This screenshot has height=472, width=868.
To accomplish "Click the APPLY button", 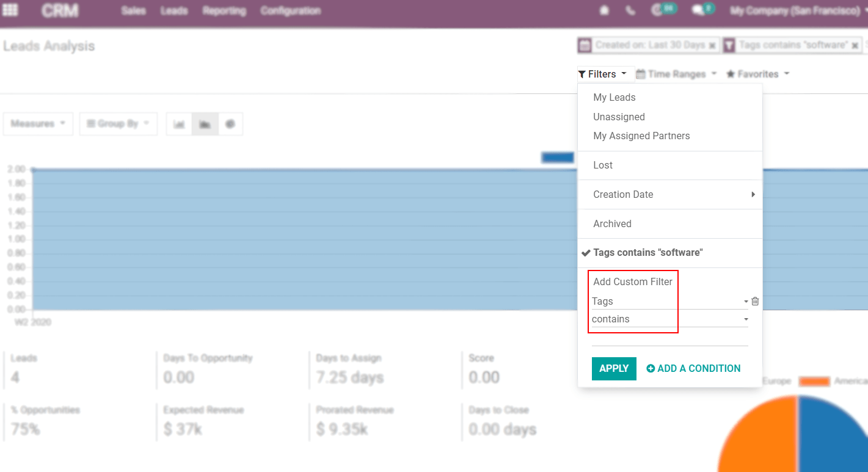I will pyautogui.click(x=614, y=369).
